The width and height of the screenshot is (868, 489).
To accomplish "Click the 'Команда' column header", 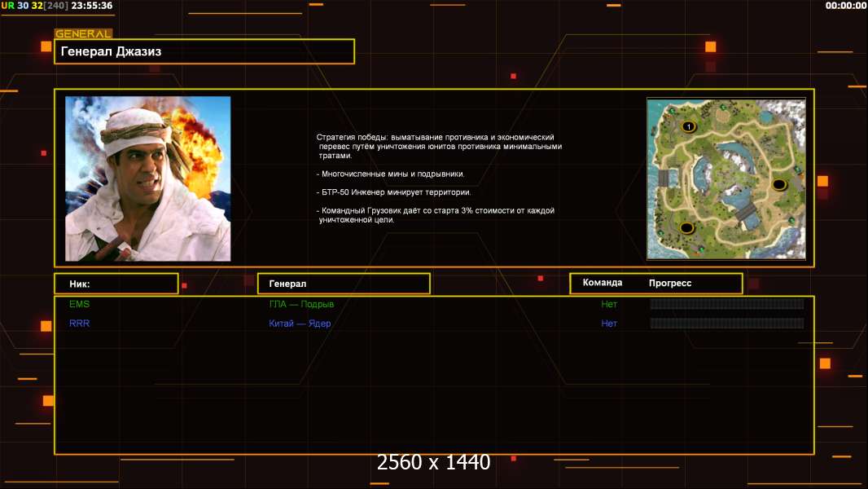I will pyautogui.click(x=603, y=283).
